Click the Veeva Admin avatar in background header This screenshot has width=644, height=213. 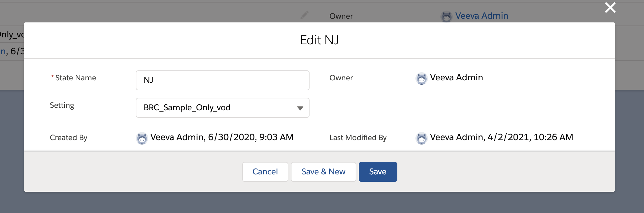446,17
